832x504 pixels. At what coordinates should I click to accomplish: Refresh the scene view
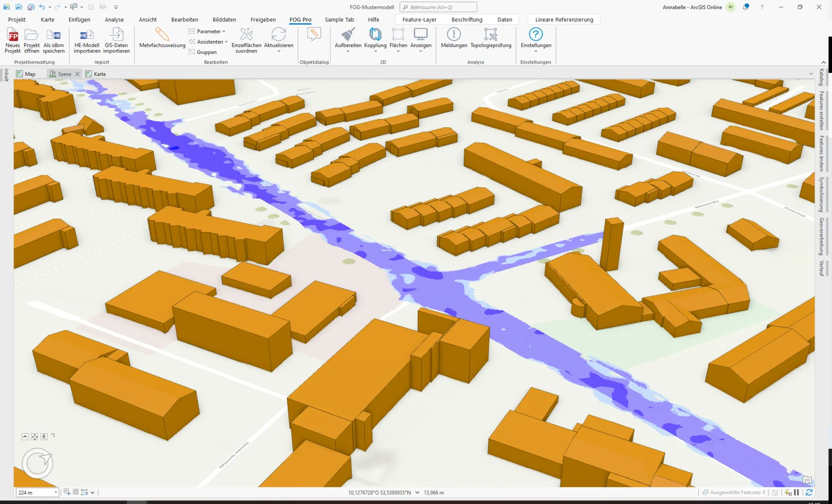tap(809, 492)
